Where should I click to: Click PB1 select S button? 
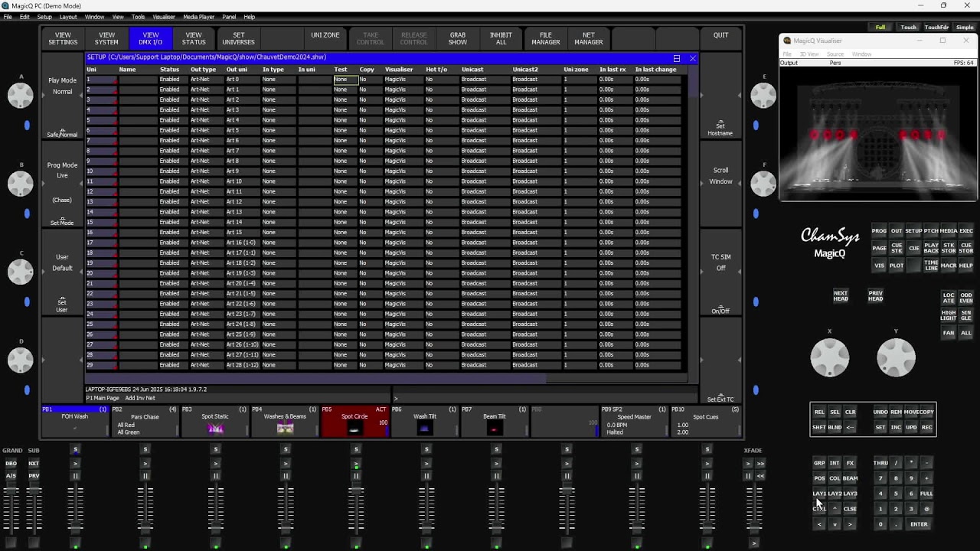pos(75,449)
